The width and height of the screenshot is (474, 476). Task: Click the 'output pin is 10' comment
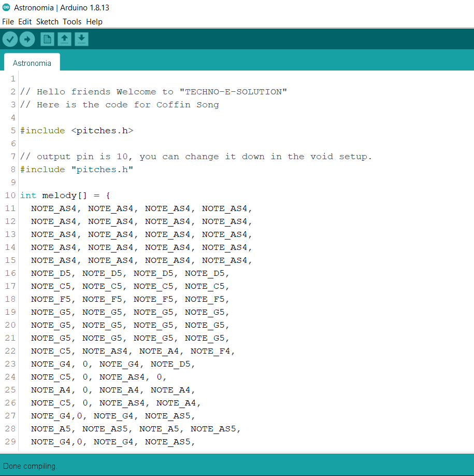(x=196, y=157)
